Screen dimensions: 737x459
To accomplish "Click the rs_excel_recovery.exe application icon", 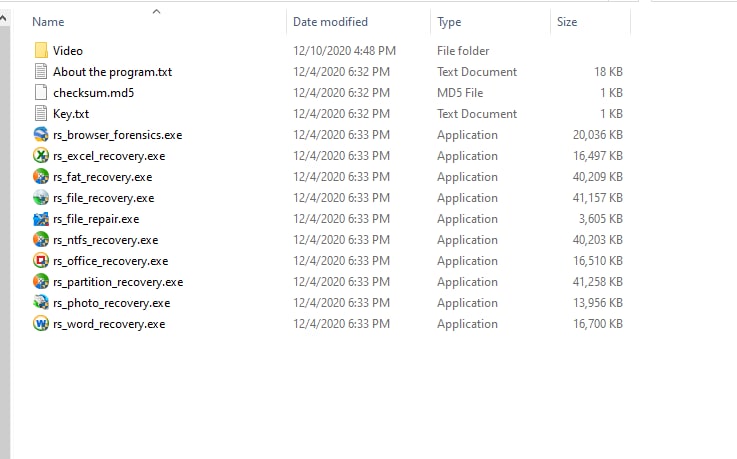I will point(41,156).
